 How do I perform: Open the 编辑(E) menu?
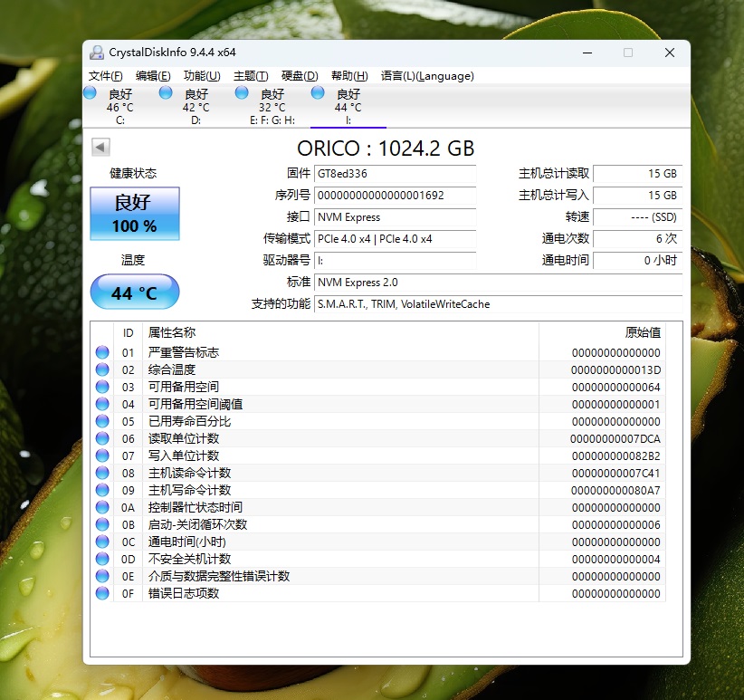(x=153, y=76)
